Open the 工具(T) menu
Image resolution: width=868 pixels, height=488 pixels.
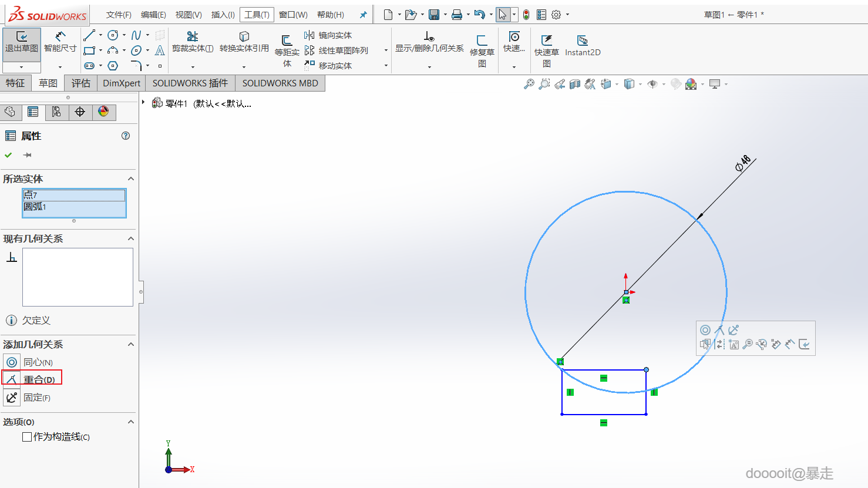pos(257,15)
